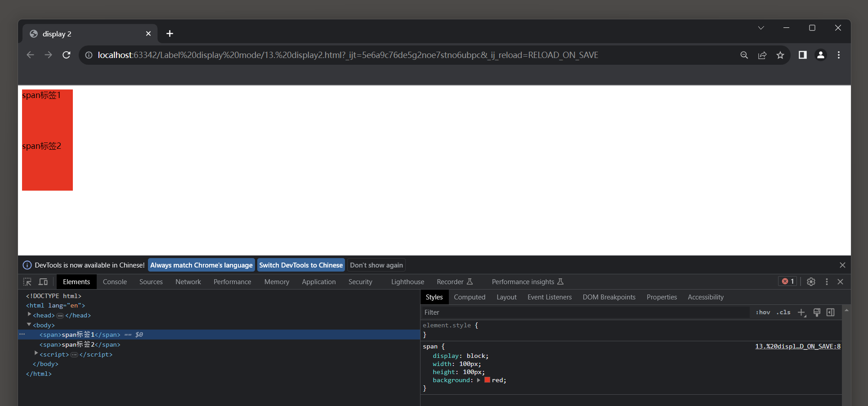Switch to the Elements tab

click(76, 282)
